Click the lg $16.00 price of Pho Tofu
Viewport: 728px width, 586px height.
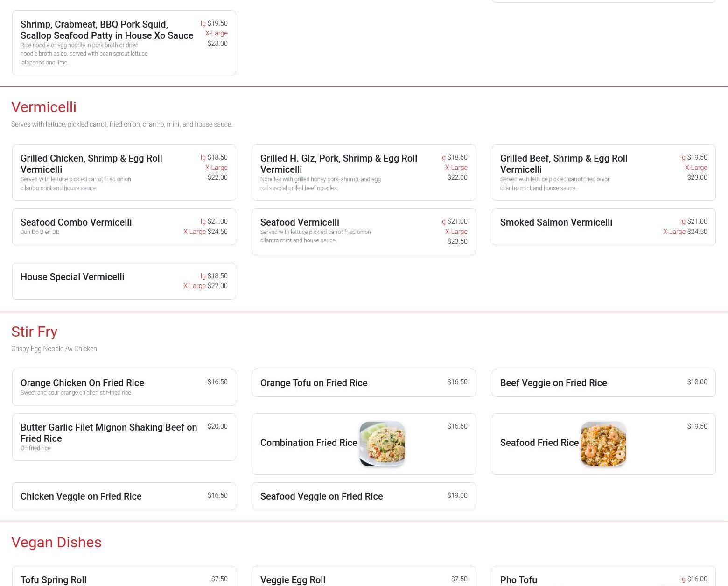click(x=694, y=579)
